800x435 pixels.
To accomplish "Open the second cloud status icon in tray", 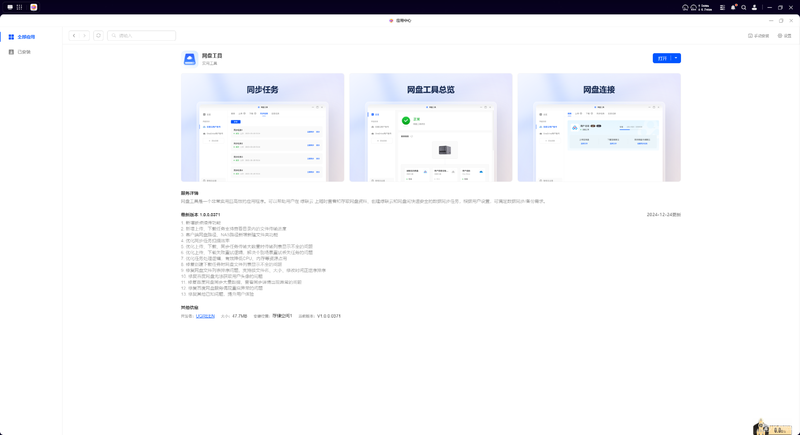I will point(693,7).
